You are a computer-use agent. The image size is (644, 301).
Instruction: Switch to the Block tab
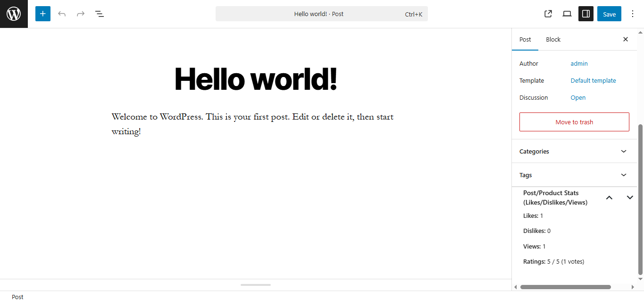pos(553,39)
